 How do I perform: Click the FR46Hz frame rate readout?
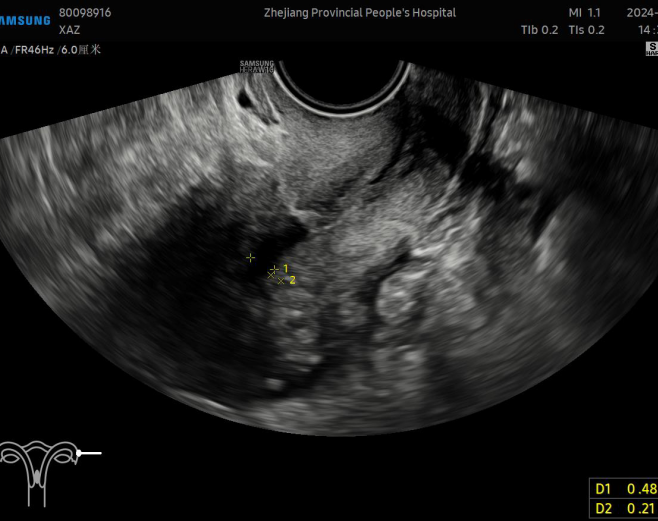[34, 50]
